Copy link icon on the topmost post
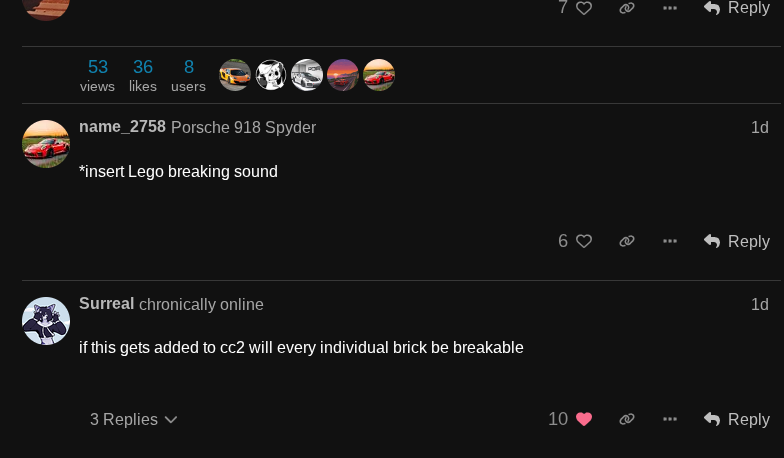 pyautogui.click(x=627, y=8)
